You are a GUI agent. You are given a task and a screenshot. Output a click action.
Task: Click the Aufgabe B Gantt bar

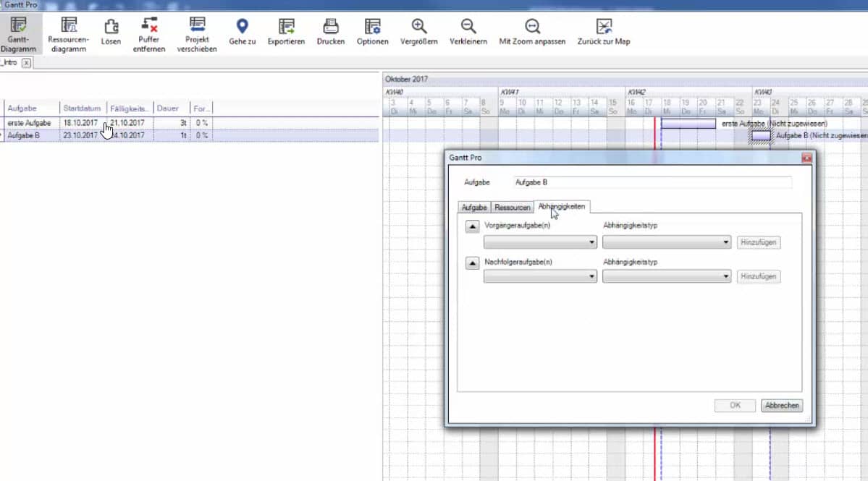761,135
